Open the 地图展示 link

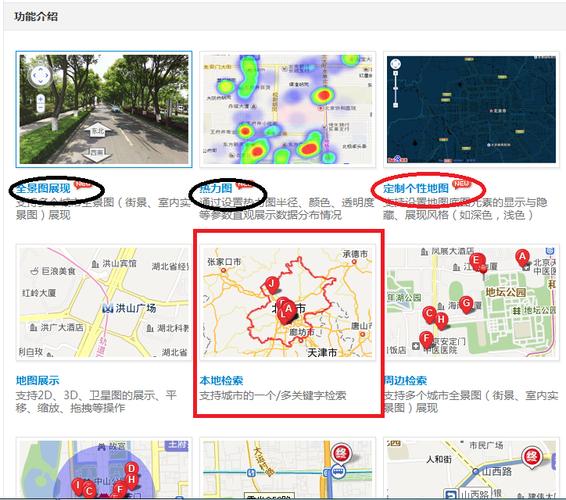[38, 380]
